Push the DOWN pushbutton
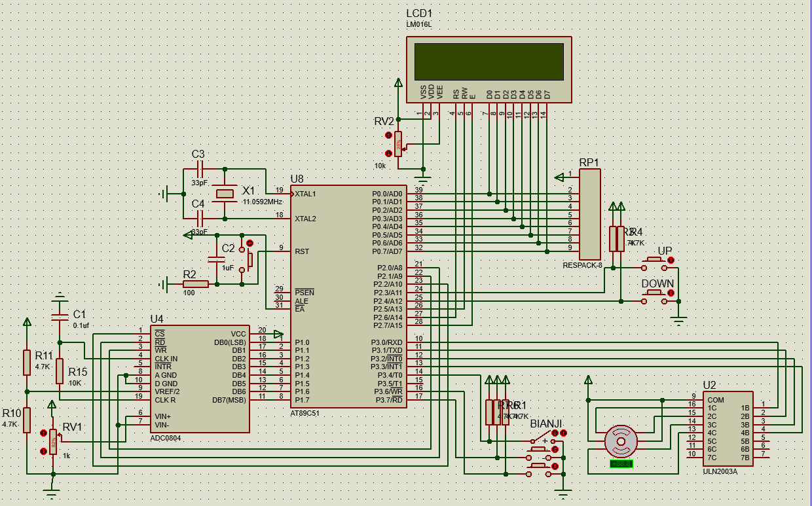 (x=655, y=297)
